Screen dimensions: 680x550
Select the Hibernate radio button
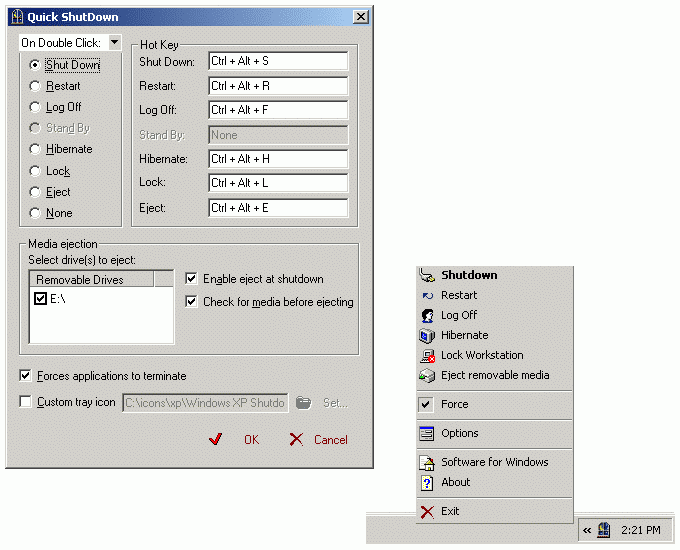(x=35, y=149)
